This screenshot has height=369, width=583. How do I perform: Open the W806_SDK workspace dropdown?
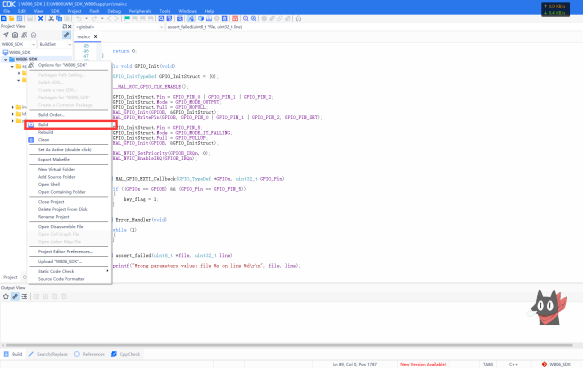point(33,44)
